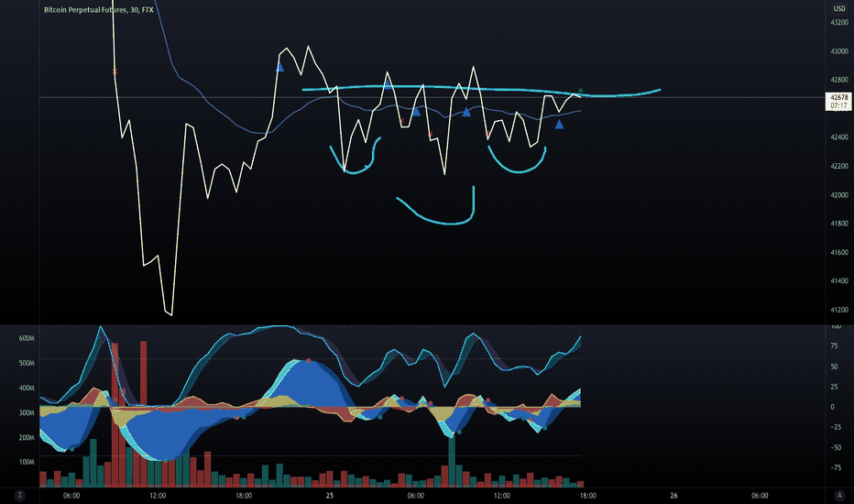Viewport: 854px width, 504px height.
Task: Click the tall green volume bar under 09:00
Action: (452, 462)
